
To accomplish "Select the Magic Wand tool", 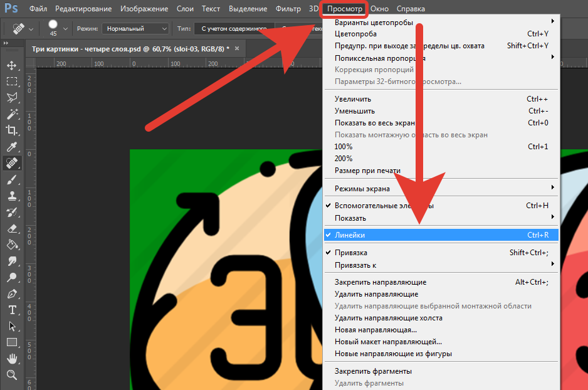I will (x=12, y=114).
